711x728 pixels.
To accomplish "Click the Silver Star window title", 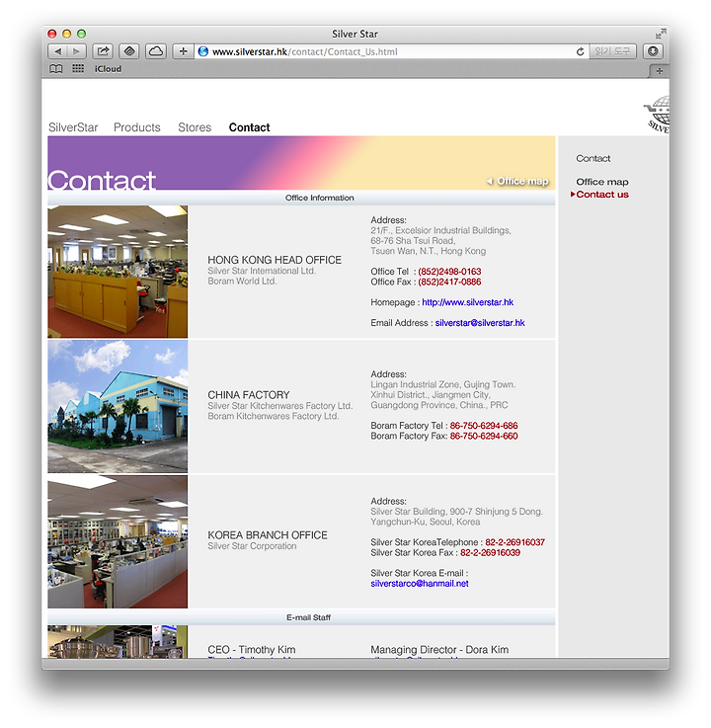I will point(355,34).
